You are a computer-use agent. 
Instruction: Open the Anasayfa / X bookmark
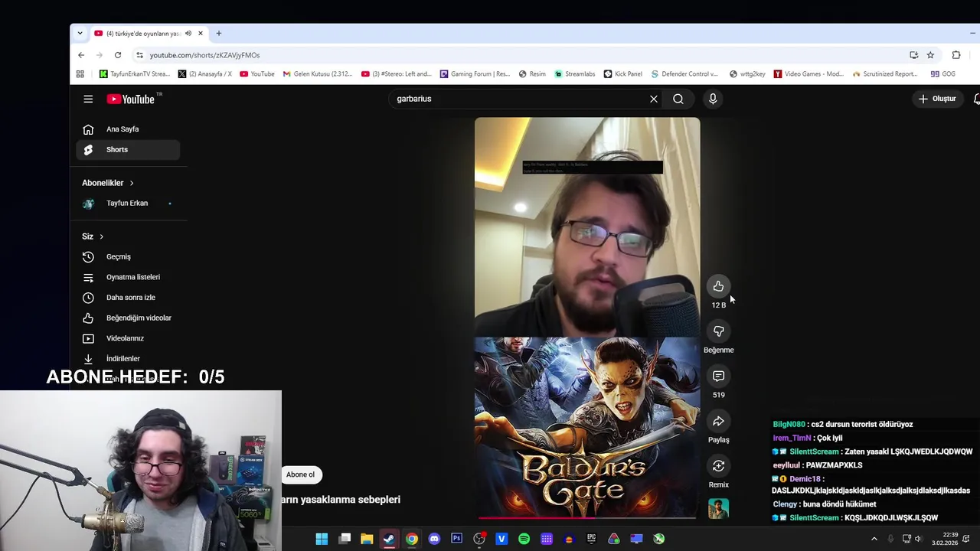(205, 74)
